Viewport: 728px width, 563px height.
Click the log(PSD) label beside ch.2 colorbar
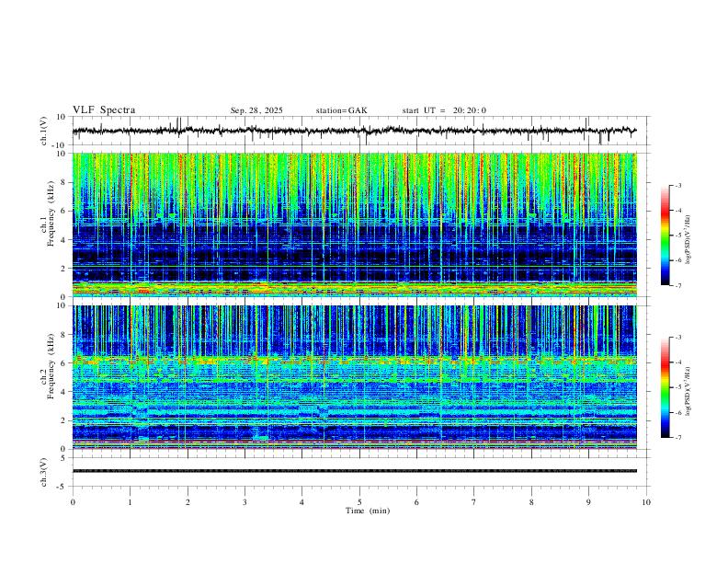coord(688,392)
